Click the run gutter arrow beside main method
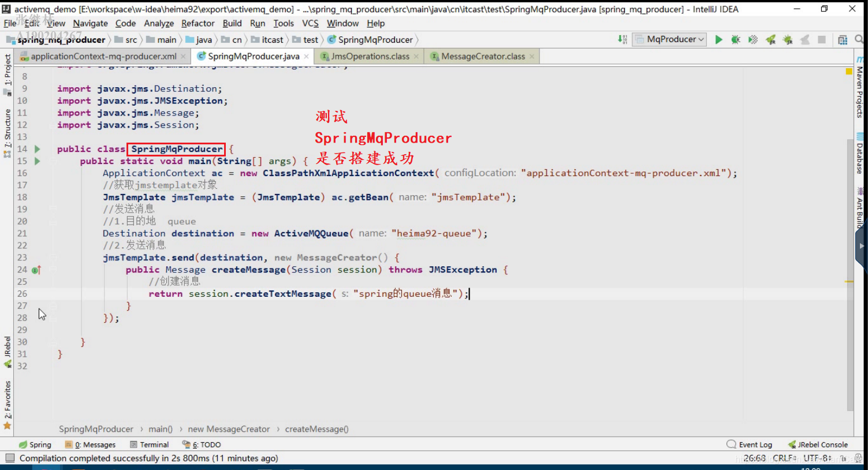The image size is (868, 470). coord(37,161)
